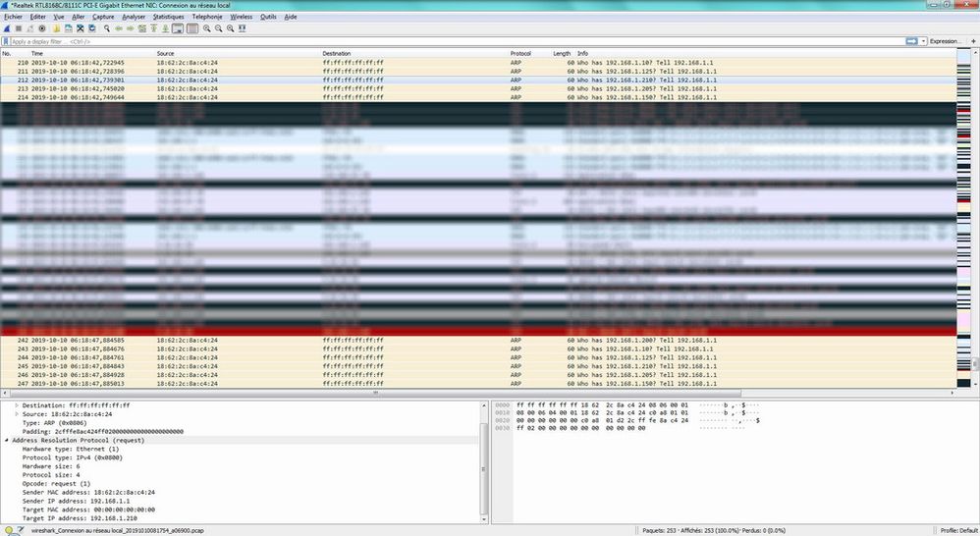Open the Aller menu

click(79, 17)
